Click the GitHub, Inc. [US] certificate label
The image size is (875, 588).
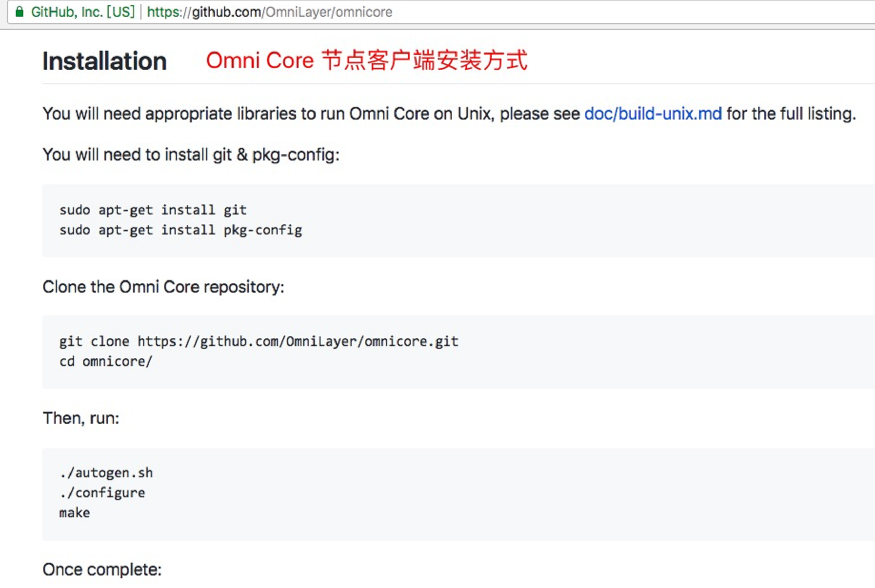click(83, 12)
